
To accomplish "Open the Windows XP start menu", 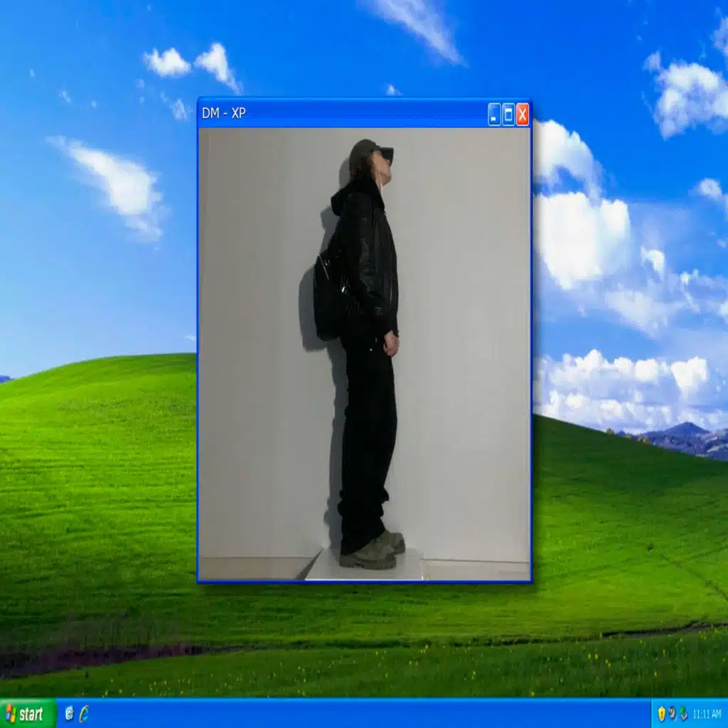I will (28, 714).
